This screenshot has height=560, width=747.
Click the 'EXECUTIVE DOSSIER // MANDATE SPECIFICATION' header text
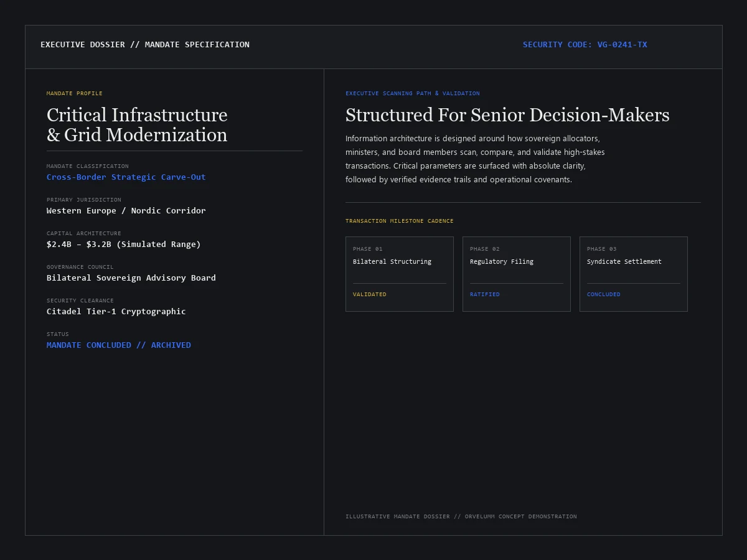tap(145, 45)
